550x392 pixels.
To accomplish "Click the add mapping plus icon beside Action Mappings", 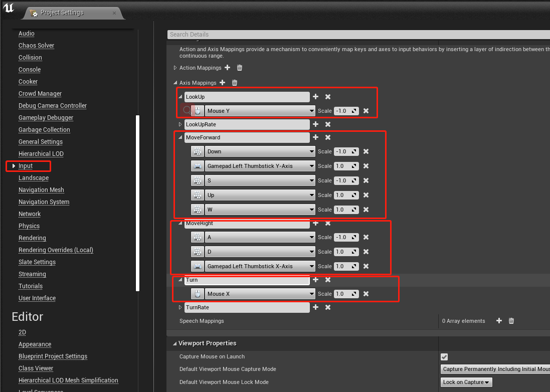I will pos(228,68).
